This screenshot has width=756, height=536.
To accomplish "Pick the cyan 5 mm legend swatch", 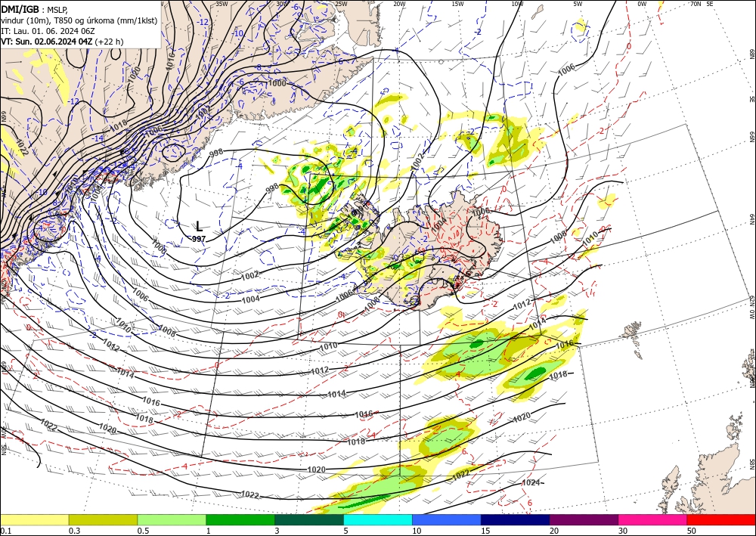I will 378,519.
